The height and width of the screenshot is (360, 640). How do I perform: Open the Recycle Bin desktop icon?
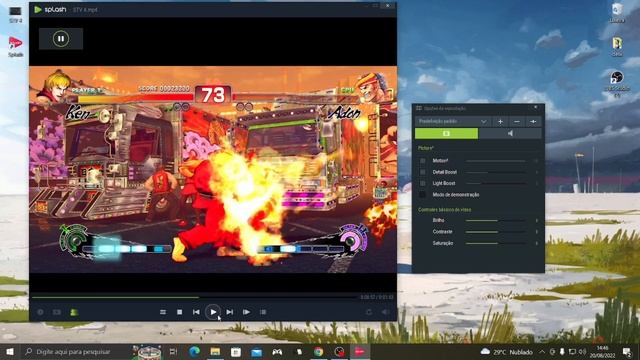click(x=617, y=12)
